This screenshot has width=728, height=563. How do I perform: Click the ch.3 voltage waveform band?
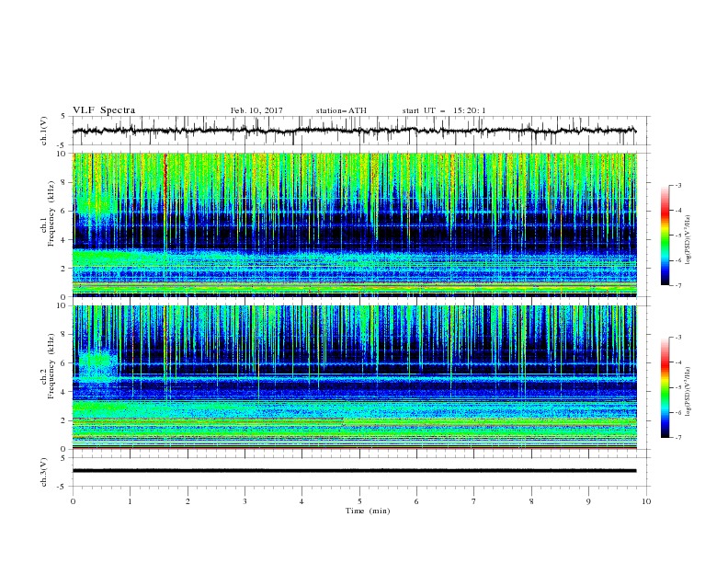pos(354,471)
